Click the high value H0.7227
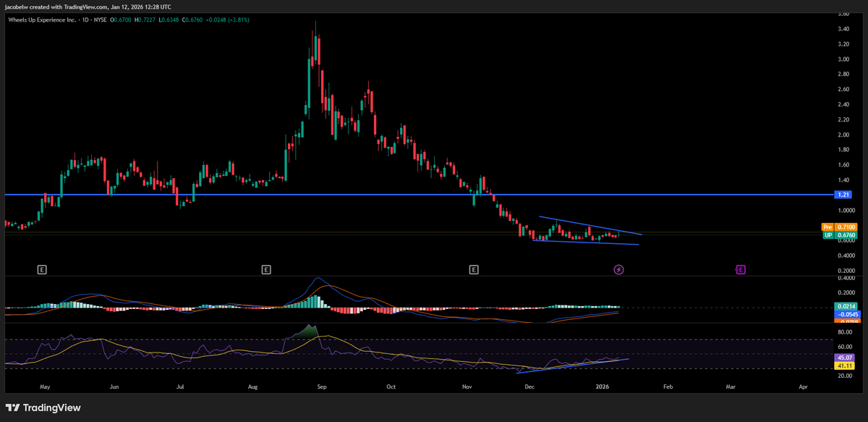The height and width of the screenshot is (422, 868). (145, 20)
